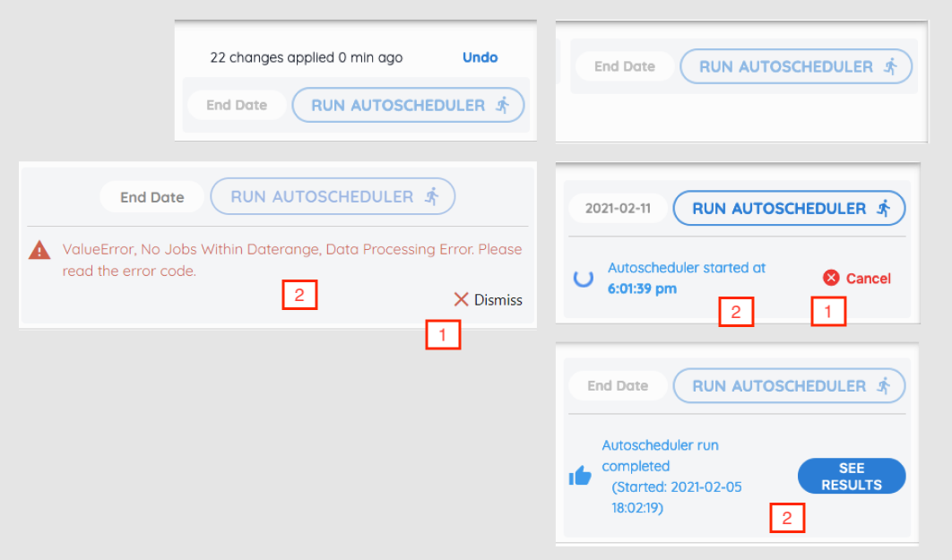Click End Date field below the 22 changes message
The width and height of the screenshot is (952, 560).
237,105
